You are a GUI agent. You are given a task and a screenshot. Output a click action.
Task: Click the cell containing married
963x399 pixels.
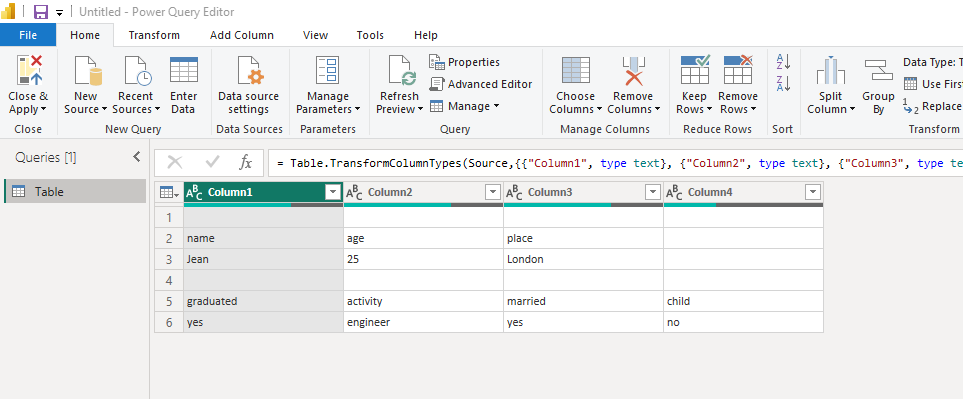pyautogui.click(x=583, y=301)
